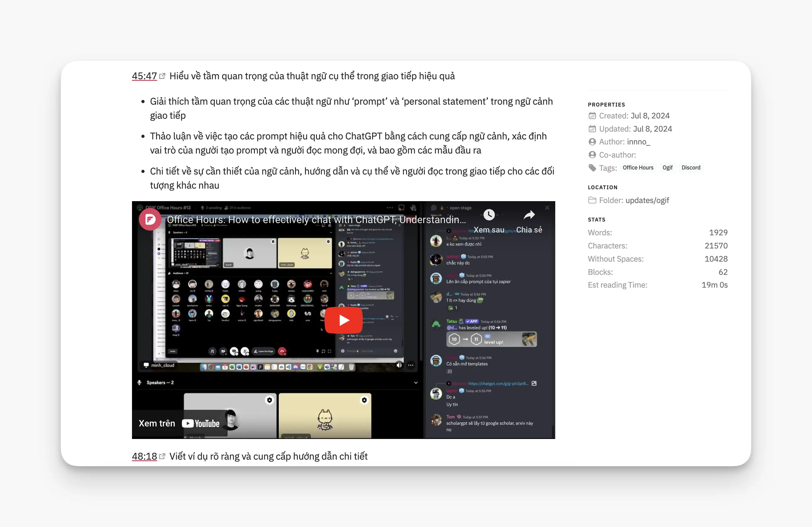Click the Folder icon under Location
This screenshot has width=812, height=527.
point(592,200)
